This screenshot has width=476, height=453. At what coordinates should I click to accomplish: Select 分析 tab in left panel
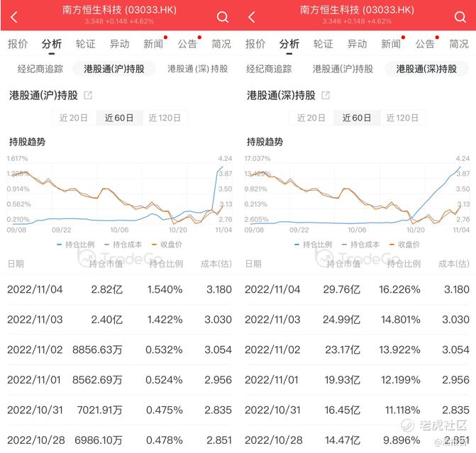52,44
